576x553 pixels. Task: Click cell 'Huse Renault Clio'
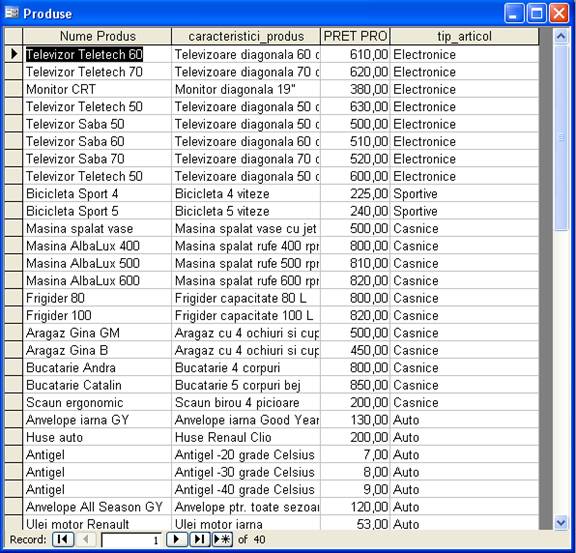[246, 437]
